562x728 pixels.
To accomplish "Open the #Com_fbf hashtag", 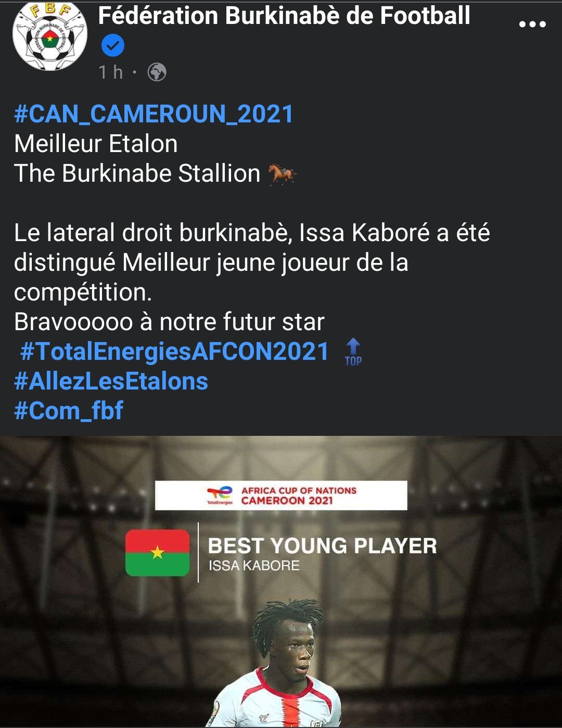I will pos(69,411).
